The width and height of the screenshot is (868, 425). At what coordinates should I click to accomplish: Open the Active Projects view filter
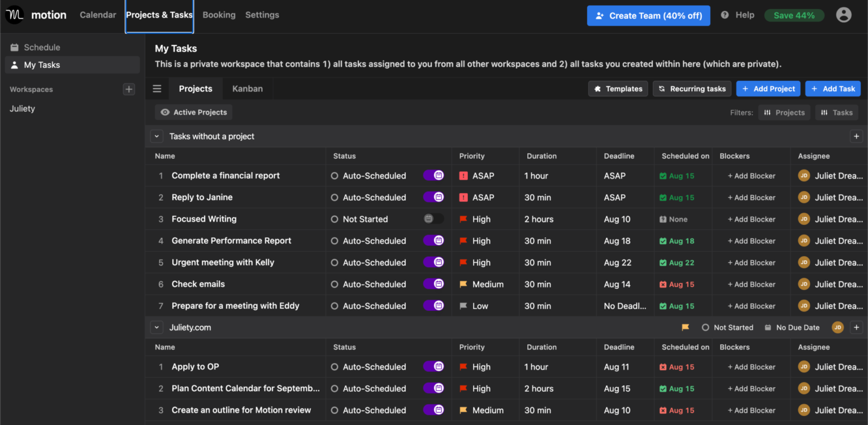pyautogui.click(x=193, y=112)
